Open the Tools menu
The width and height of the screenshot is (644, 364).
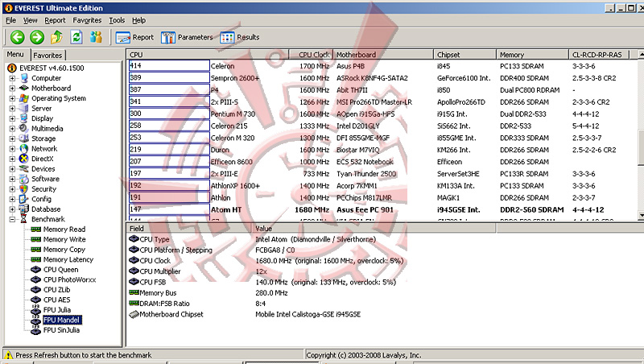click(117, 20)
